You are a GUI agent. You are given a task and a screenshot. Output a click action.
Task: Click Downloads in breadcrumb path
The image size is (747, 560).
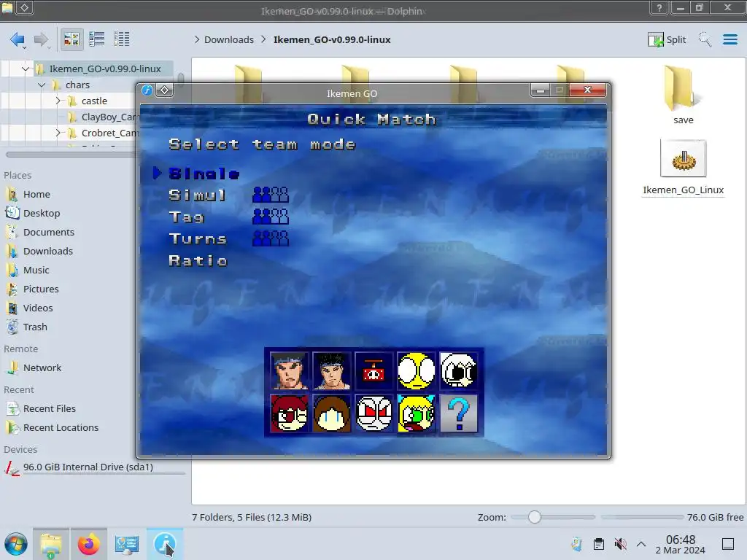tap(228, 39)
